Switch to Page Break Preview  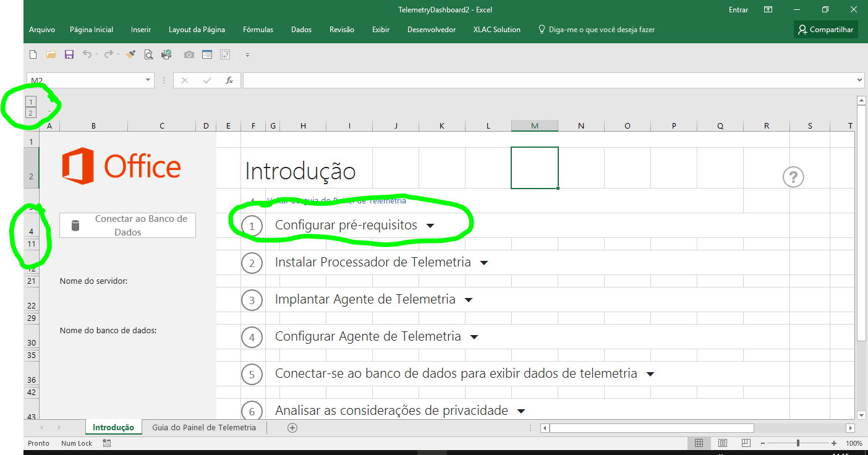[746, 443]
